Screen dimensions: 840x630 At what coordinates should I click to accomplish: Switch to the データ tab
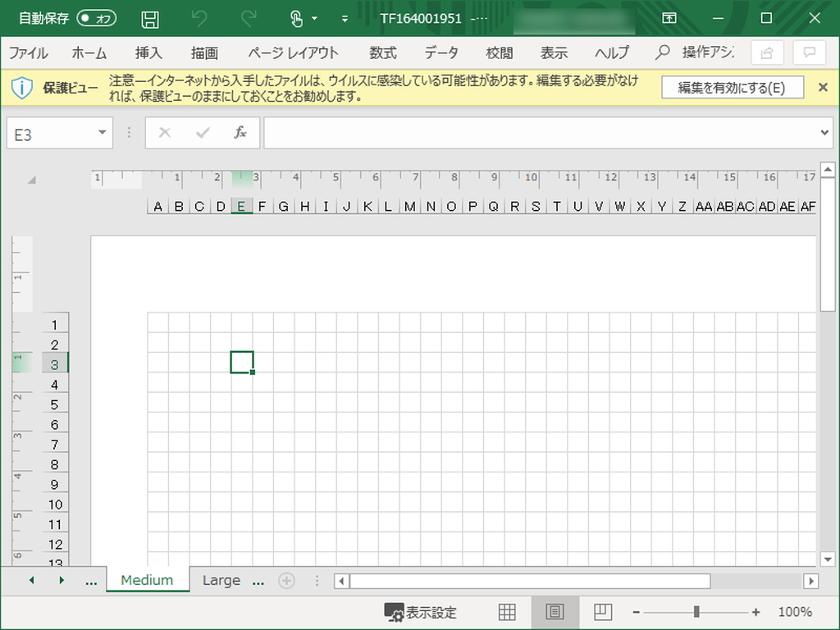click(x=441, y=52)
